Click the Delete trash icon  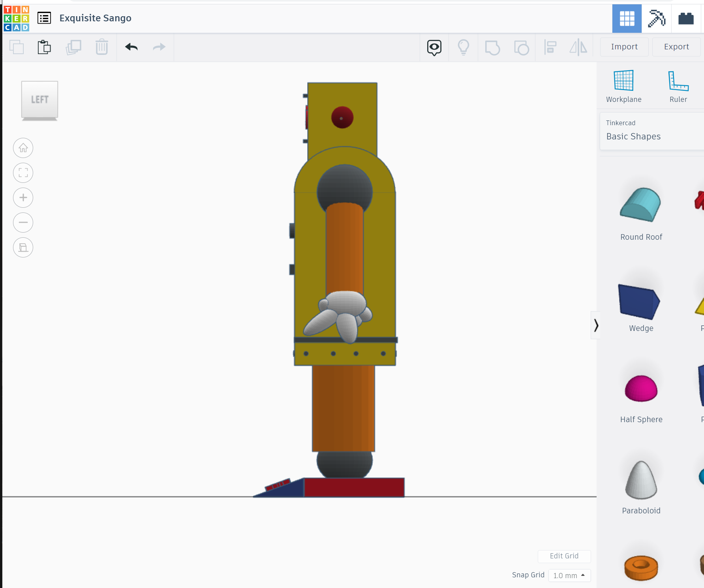click(x=102, y=47)
